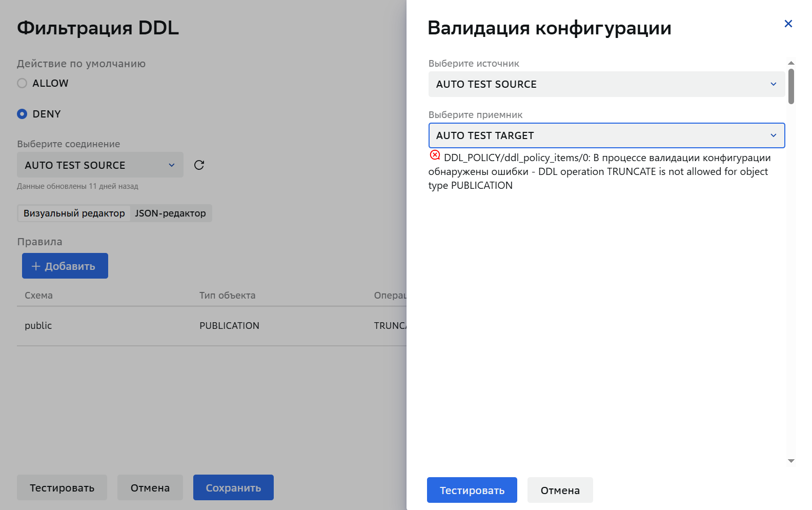
Task: Open the source dropdown in the validation panel
Action: point(606,84)
